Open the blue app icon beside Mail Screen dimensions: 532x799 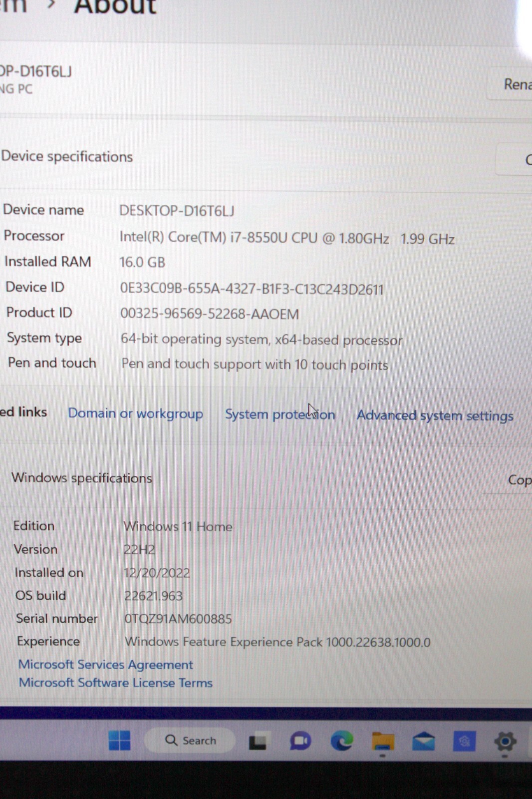click(x=464, y=742)
